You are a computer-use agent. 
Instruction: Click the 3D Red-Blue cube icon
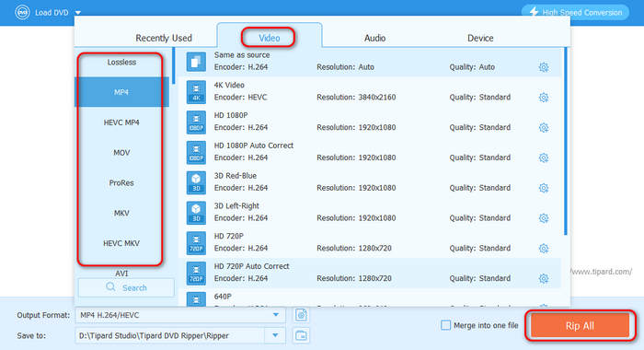point(196,182)
